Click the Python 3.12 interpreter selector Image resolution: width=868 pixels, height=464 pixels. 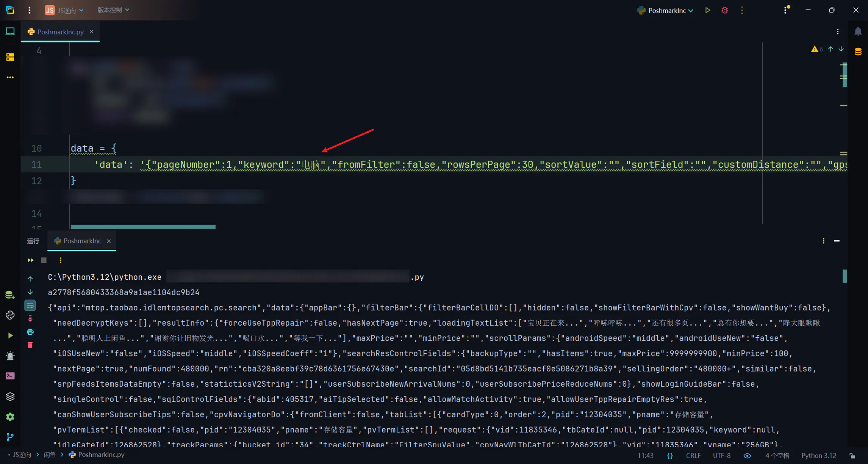(x=818, y=456)
